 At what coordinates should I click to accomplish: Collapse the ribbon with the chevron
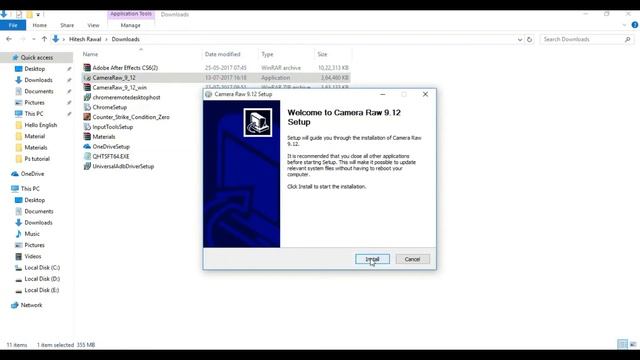click(x=624, y=25)
